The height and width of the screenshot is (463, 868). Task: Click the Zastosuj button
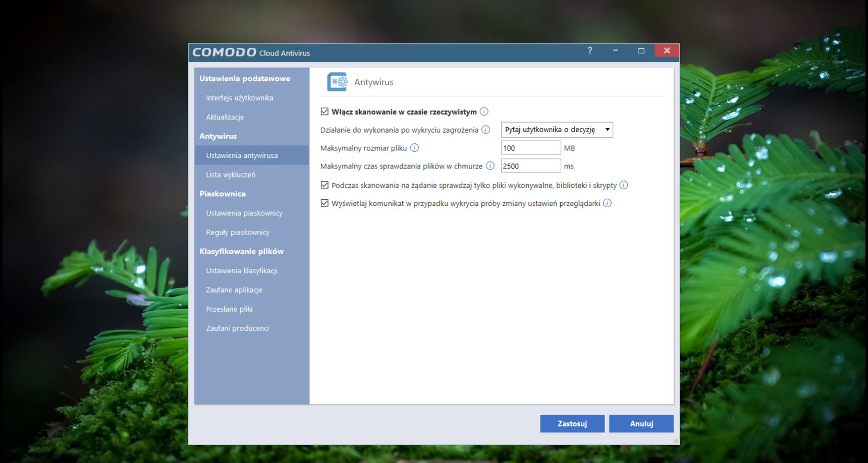pos(572,424)
